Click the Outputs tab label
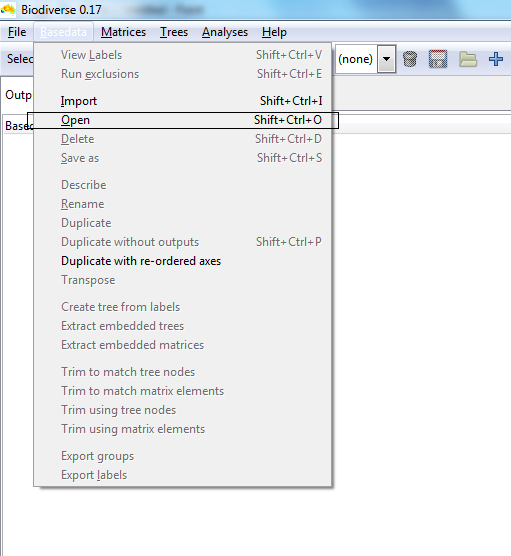This screenshot has width=511, height=556. (x=18, y=95)
